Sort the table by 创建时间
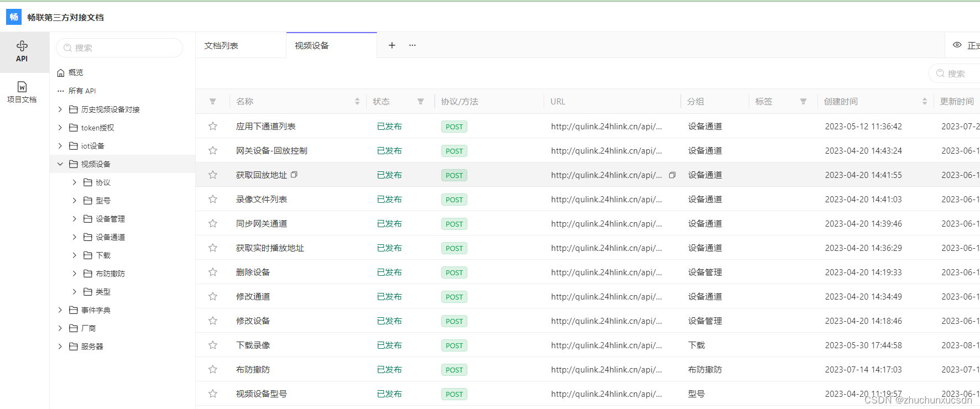The width and height of the screenshot is (980, 409). click(925, 102)
